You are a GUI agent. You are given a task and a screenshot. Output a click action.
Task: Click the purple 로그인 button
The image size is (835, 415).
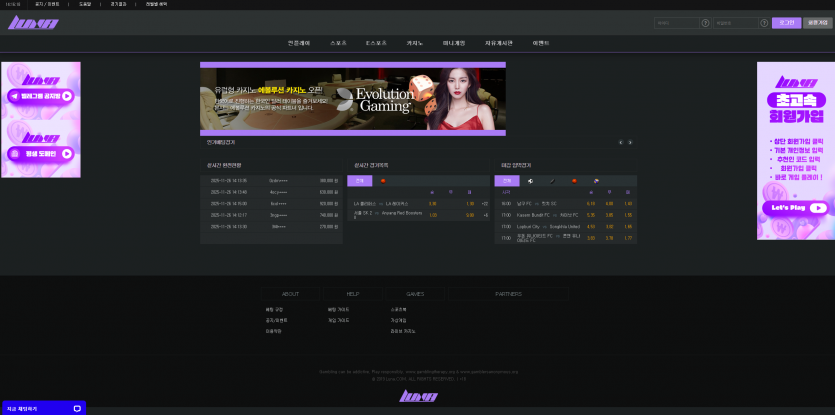786,22
